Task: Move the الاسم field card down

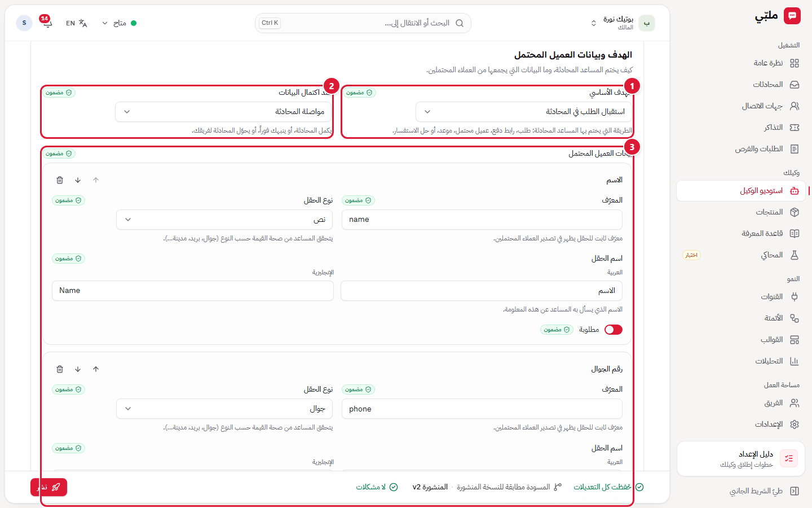Action: tap(78, 180)
